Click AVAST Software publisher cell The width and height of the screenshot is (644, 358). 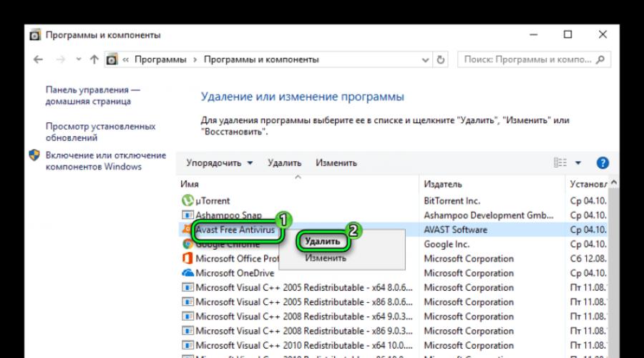[x=456, y=230]
